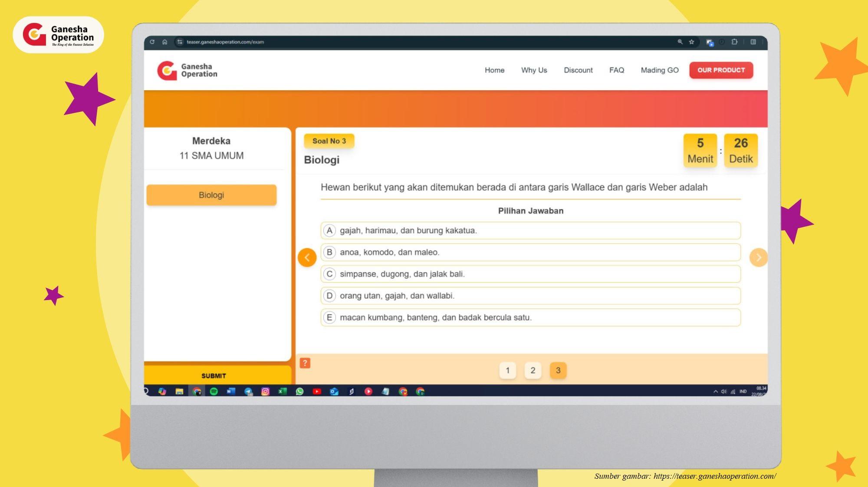Select answer E macan kumbang, banteng

tap(530, 317)
